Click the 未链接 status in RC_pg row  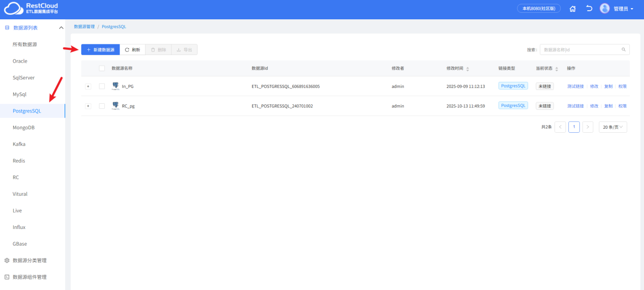click(545, 106)
